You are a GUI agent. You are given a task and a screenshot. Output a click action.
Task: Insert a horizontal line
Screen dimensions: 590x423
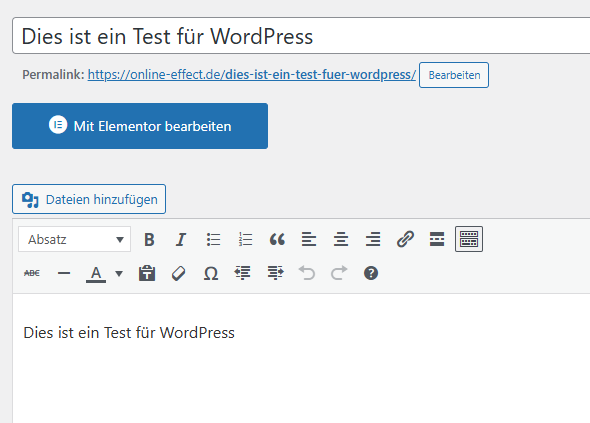click(64, 273)
